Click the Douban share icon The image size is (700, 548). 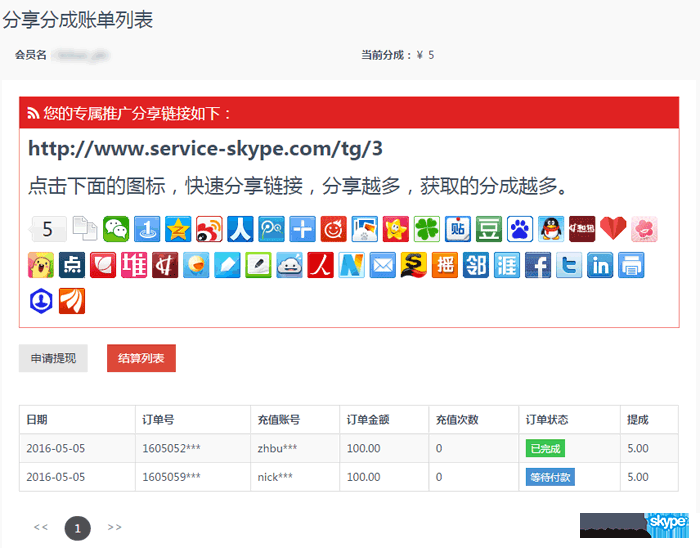(x=488, y=229)
